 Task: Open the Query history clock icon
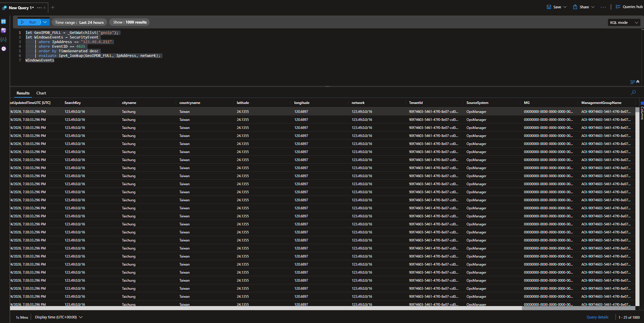(x=3, y=49)
